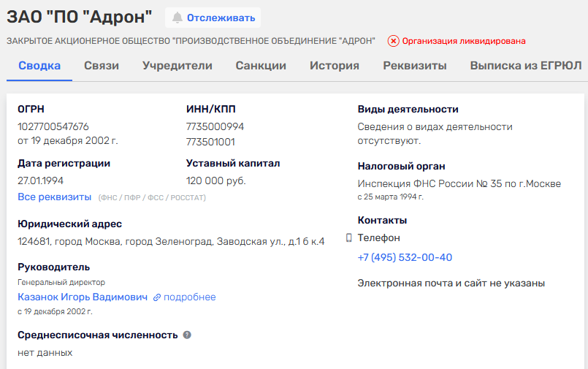The width and height of the screenshot is (588, 369).
Task: Open the Учредители tab
Action: pyautogui.click(x=177, y=66)
